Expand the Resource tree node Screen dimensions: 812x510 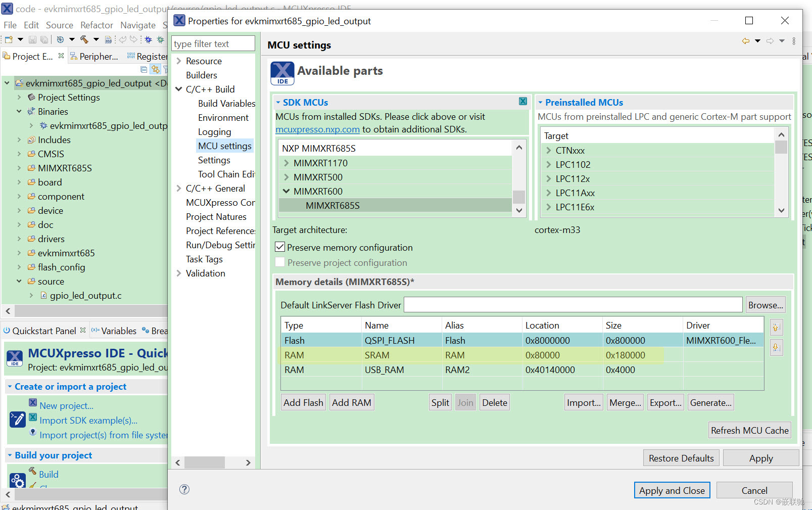pos(179,61)
